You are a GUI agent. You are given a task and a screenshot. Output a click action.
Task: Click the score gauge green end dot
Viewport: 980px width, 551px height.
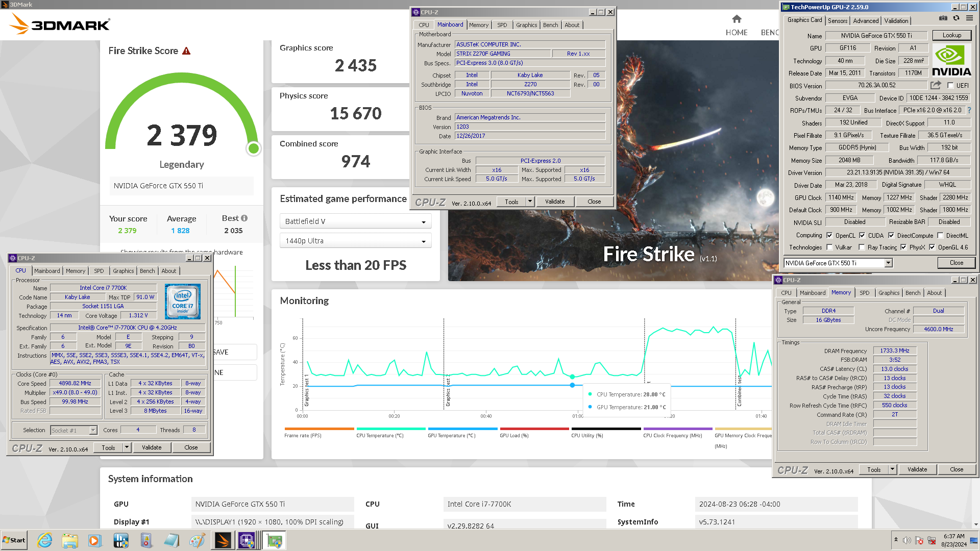point(253,148)
